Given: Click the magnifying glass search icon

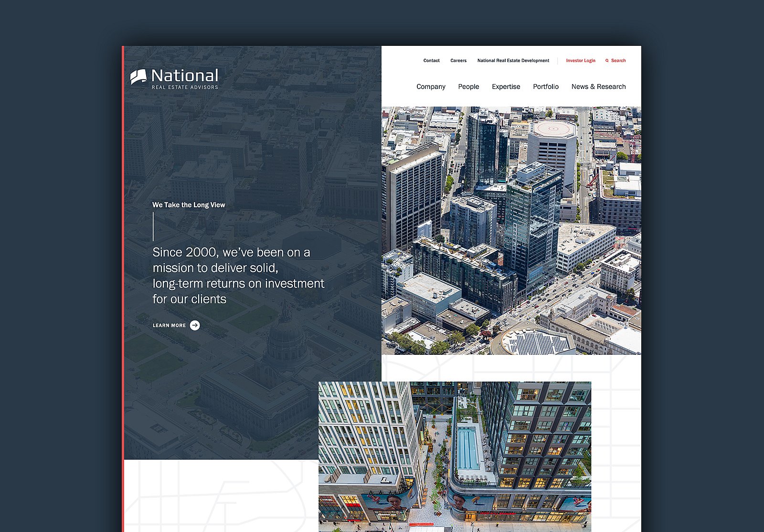Looking at the screenshot, I should [607, 61].
